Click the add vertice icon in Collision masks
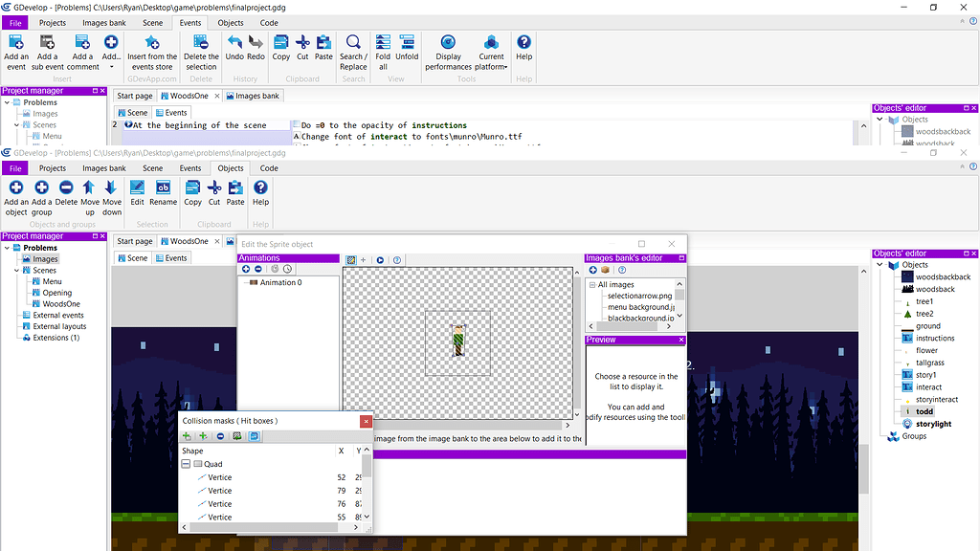Image resolution: width=980 pixels, height=551 pixels. coord(203,435)
